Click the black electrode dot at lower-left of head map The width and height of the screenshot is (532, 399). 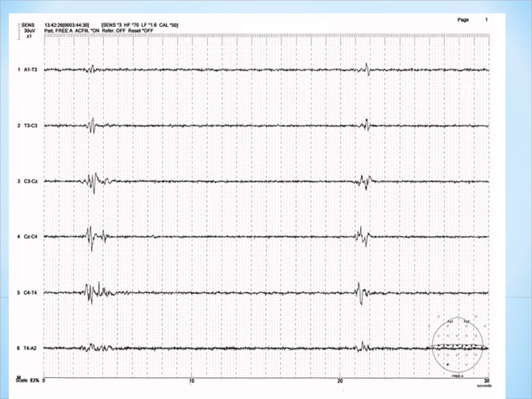click(448, 364)
